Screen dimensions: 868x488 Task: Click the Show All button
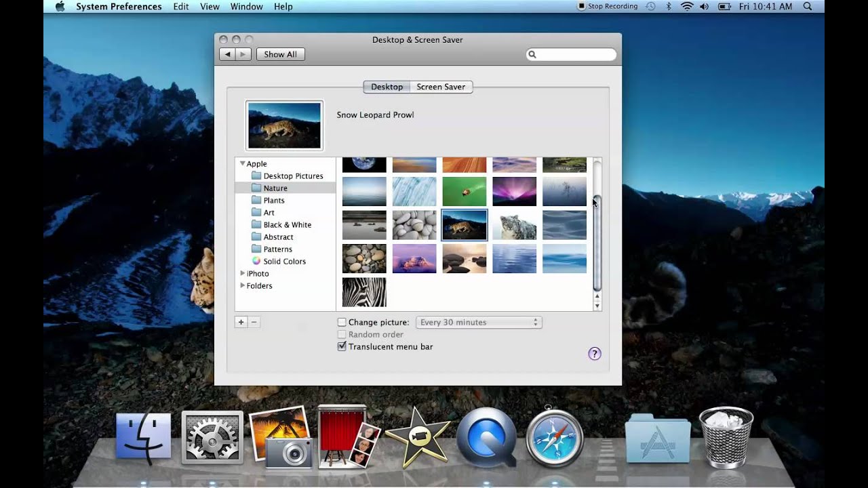coord(281,54)
